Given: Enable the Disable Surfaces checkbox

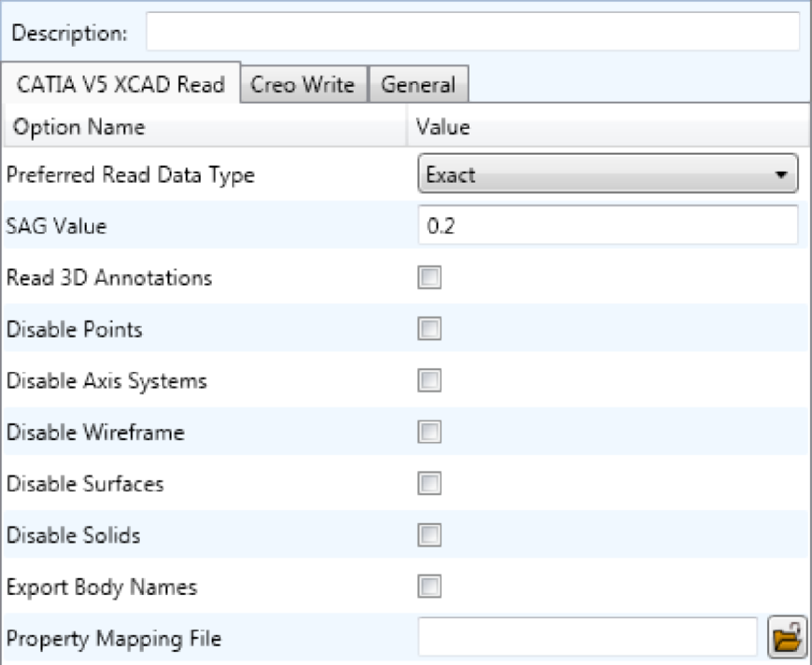Looking at the screenshot, I should coord(429,483).
